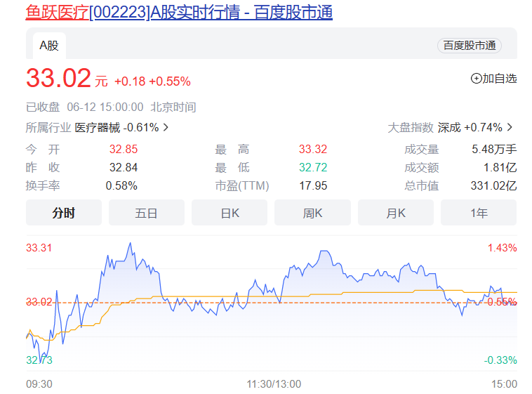Click the 最高 value 33.32
This screenshot has width=532, height=394.
313,149
